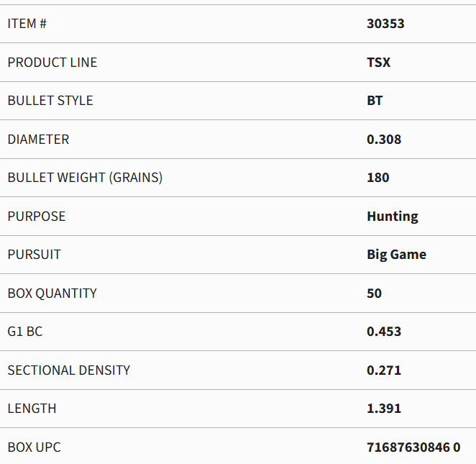
Task: Select the ITEM # label
Action: [x=27, y=24]
